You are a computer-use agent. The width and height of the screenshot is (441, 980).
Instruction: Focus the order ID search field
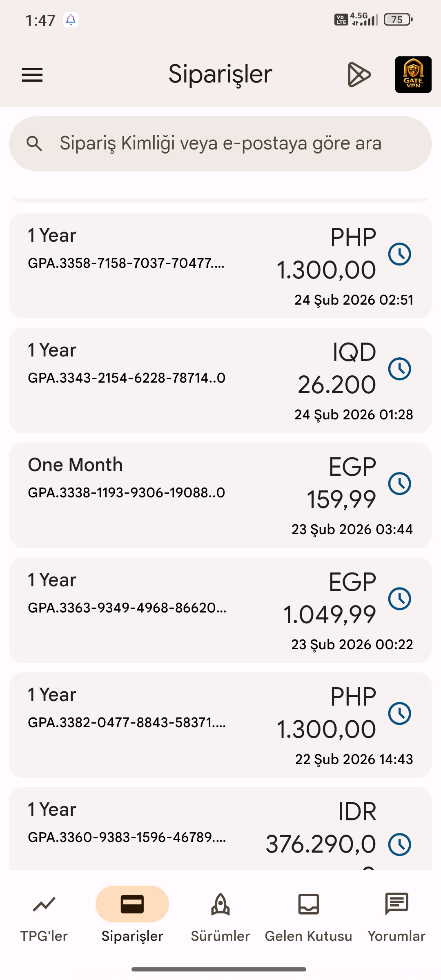click(220, 144)
